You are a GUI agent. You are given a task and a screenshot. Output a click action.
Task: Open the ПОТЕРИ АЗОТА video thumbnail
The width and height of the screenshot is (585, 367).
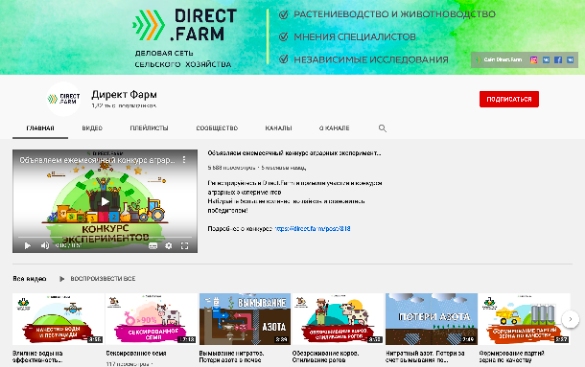(x=431, y=319)
